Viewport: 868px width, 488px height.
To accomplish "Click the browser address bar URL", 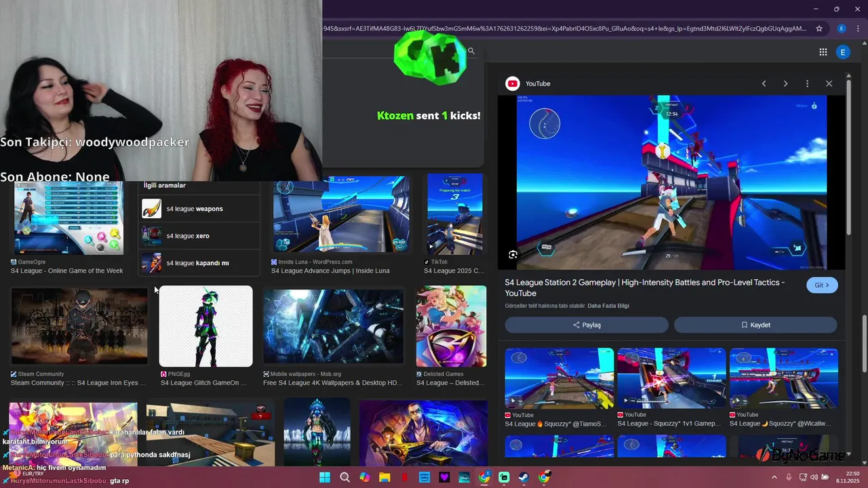I will coord(565,28).
